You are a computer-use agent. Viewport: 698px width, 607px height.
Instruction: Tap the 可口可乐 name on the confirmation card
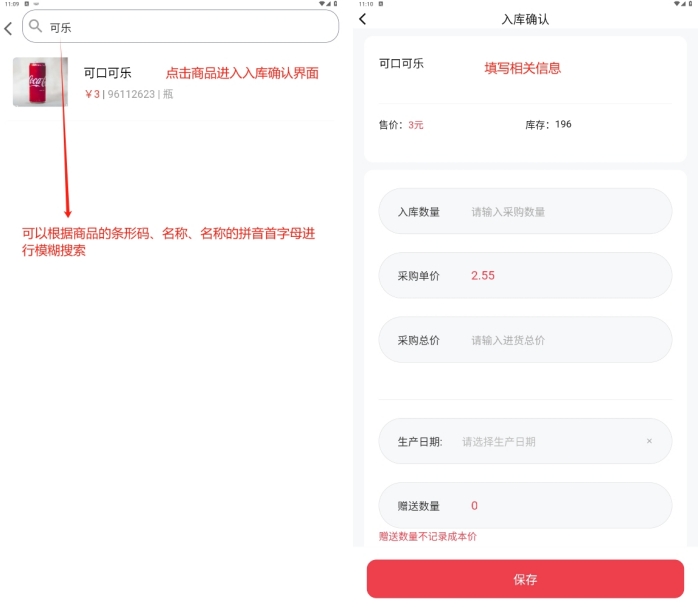click(x=401, y=63)
